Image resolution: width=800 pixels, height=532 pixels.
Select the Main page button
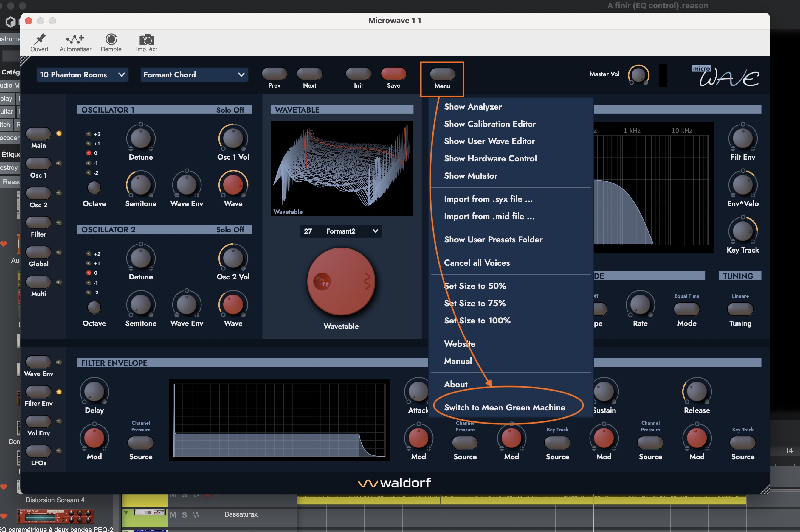click(x=38, y=134)
